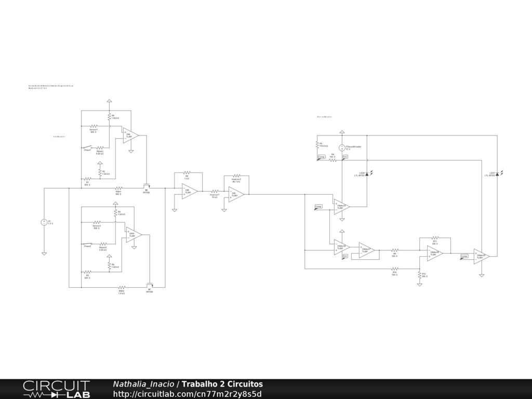The image size is (532, 399).
Task: Click the Sensor2 resistor symbol
Action: click(x=97, y=222)
